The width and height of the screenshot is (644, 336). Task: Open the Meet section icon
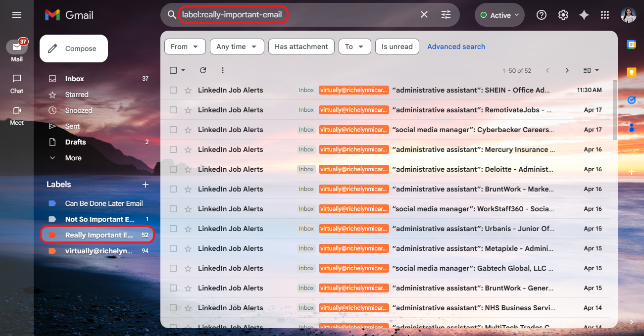click(x=17, y=110)
